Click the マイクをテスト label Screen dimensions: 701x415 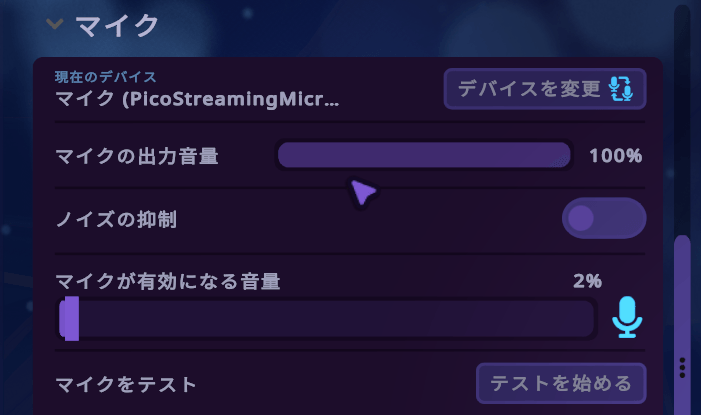tap(126, 384)
